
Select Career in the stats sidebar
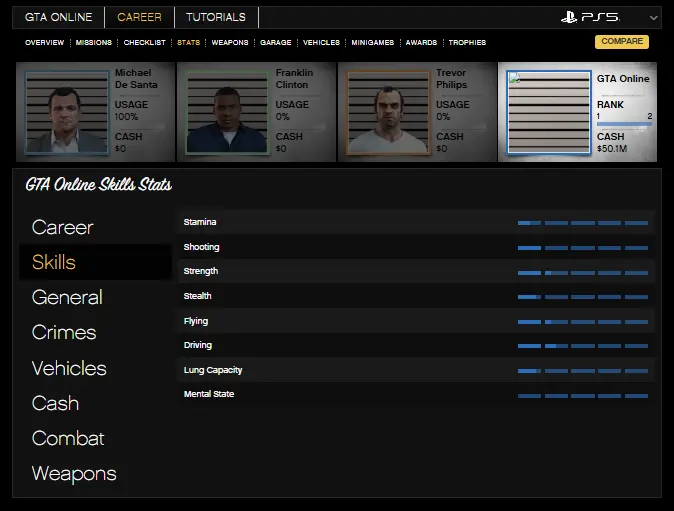[x=63, y=227]
